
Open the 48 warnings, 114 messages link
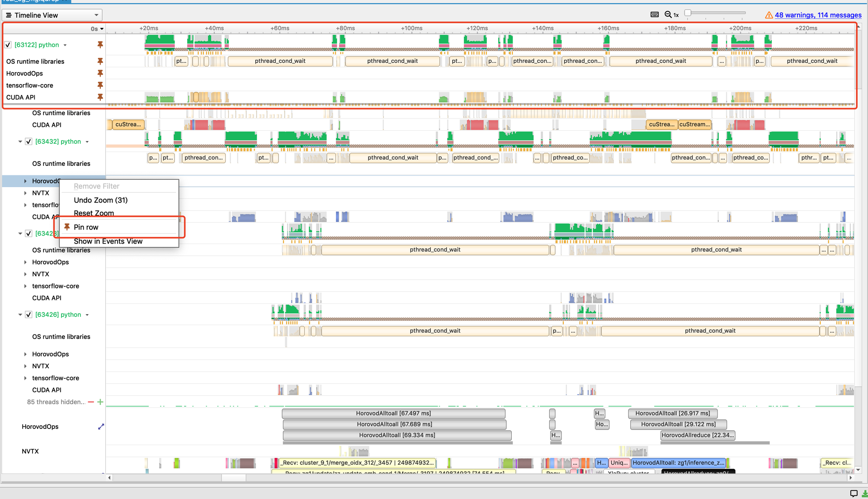pos(818,15)
